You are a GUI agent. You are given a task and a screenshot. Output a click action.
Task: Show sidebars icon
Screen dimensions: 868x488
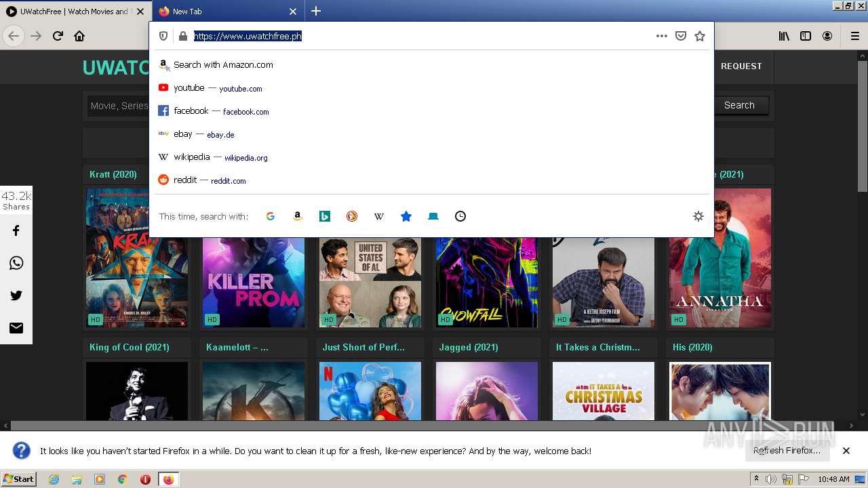806,36
